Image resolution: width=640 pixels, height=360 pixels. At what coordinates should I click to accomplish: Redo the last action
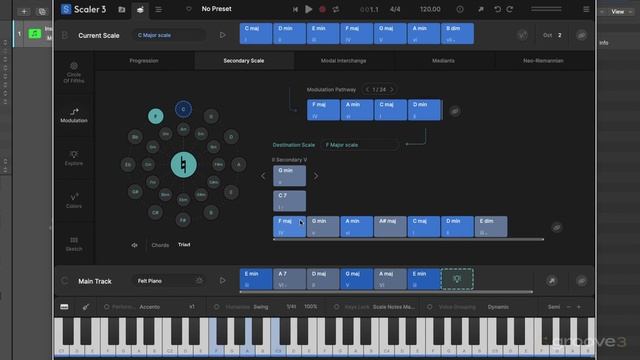pos(510,9)
